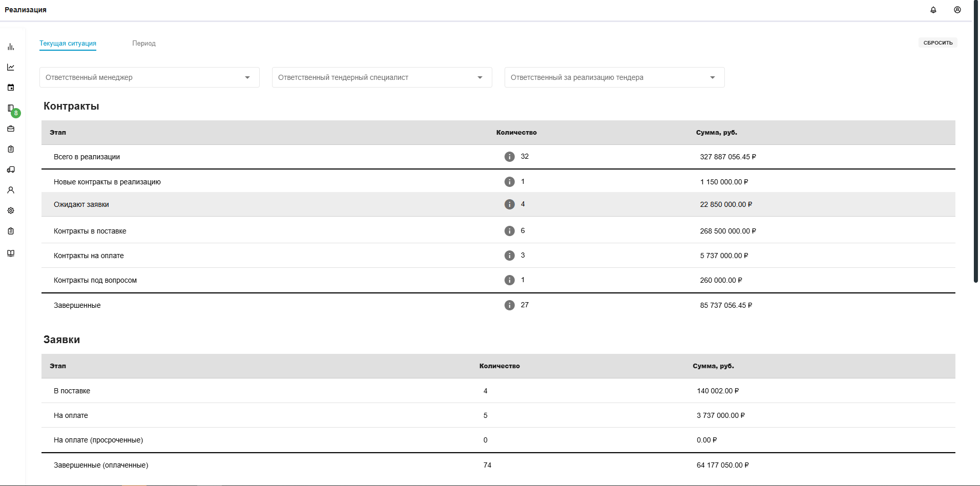Select Контракты в поставке label

[90, 231]
